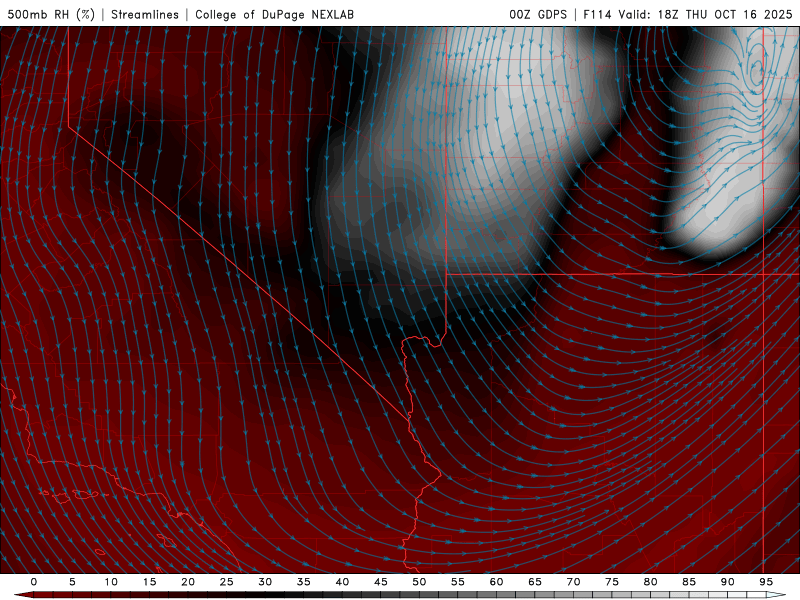The width and height of the screenshot is (800, 600).
Task: Click the '80' value on colorbar scale
Action: click(650, 582)
